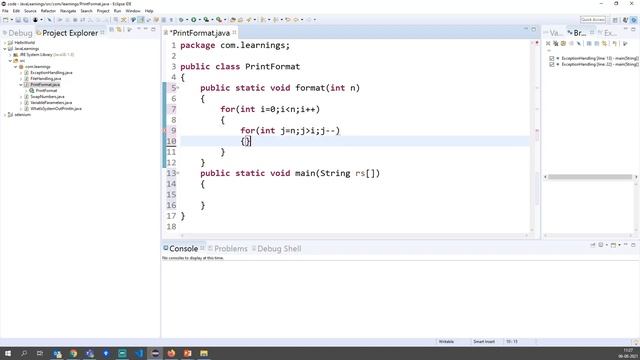Open the Window menu
The height and width of the screenshot is (360, 640).
[x=133, y=11]
